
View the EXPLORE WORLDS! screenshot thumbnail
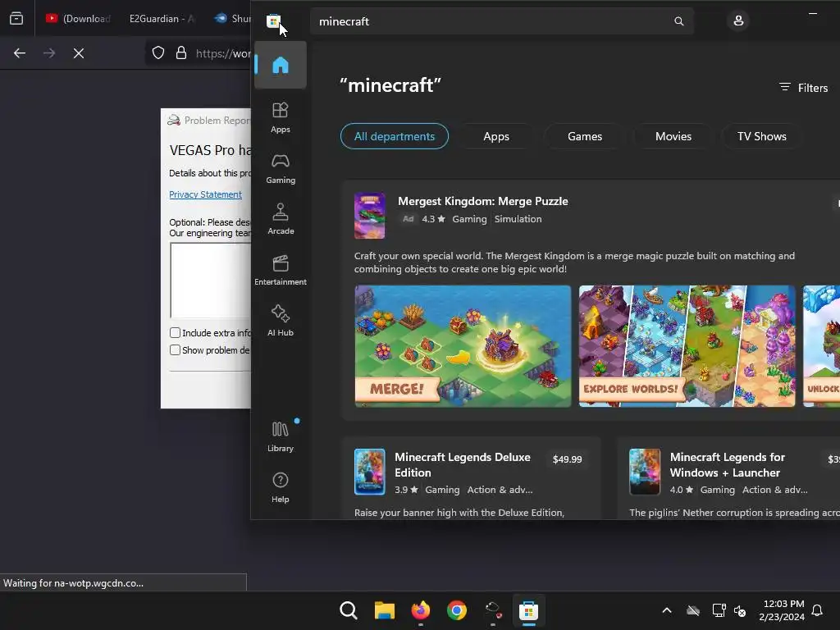687,346
